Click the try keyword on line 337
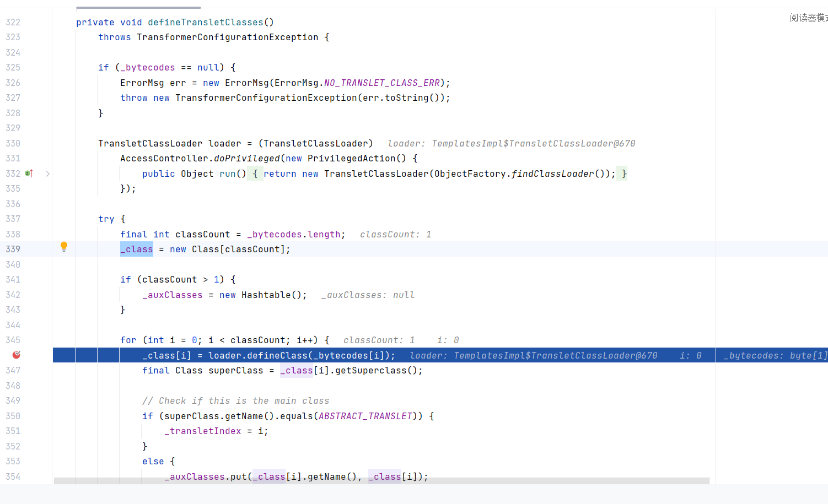The image size is (828, 504). (x=106, y=219)
